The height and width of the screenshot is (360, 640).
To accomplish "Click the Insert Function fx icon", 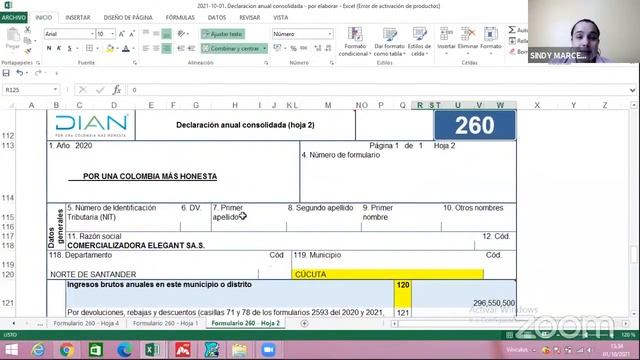I will (117, 90).
